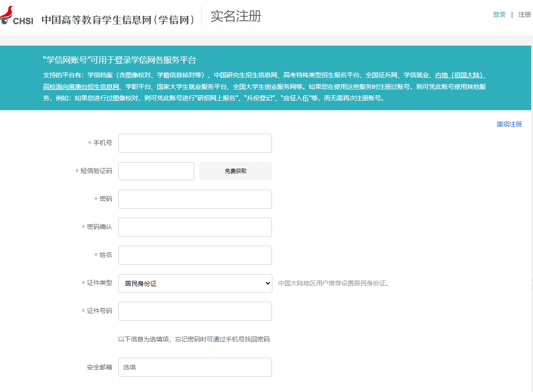The image size is (533, 392).
Task: Click the 中国高等教育学生信息网 site title
Action: point(118,20)
